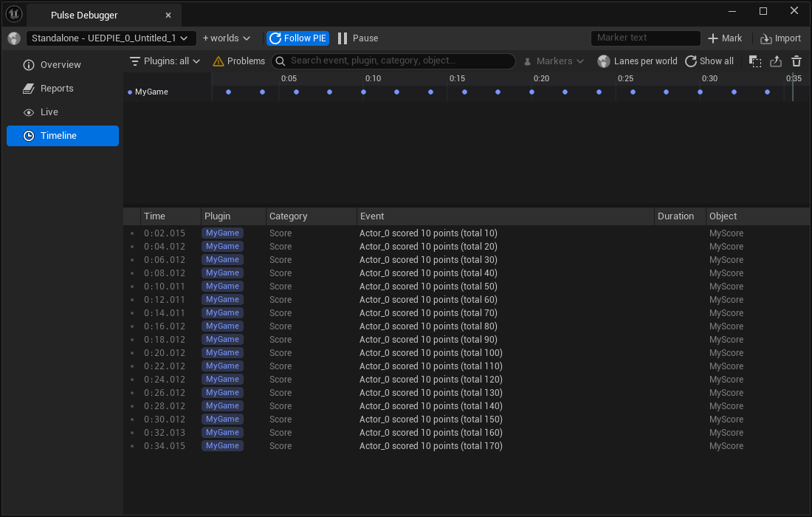Click the MyGame badge in the 0:20.012 row
Viewport: 812px width, 517px height.
point(222,353)
